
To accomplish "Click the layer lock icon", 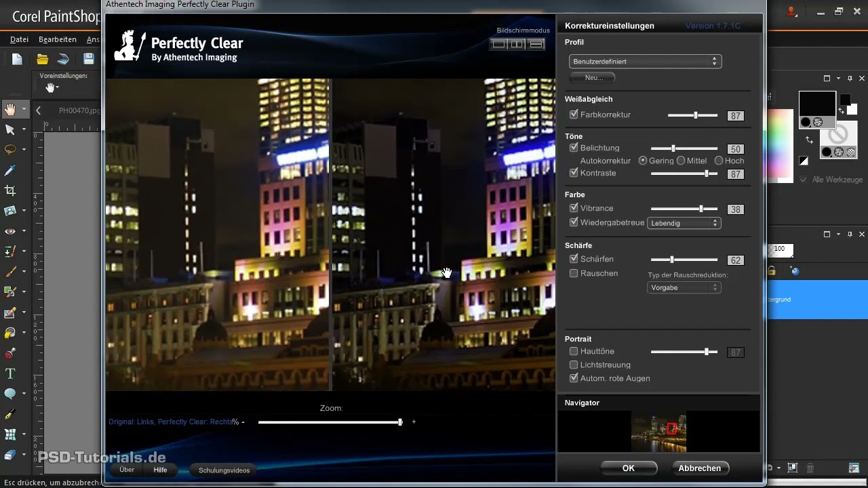I will pos(772,271).
